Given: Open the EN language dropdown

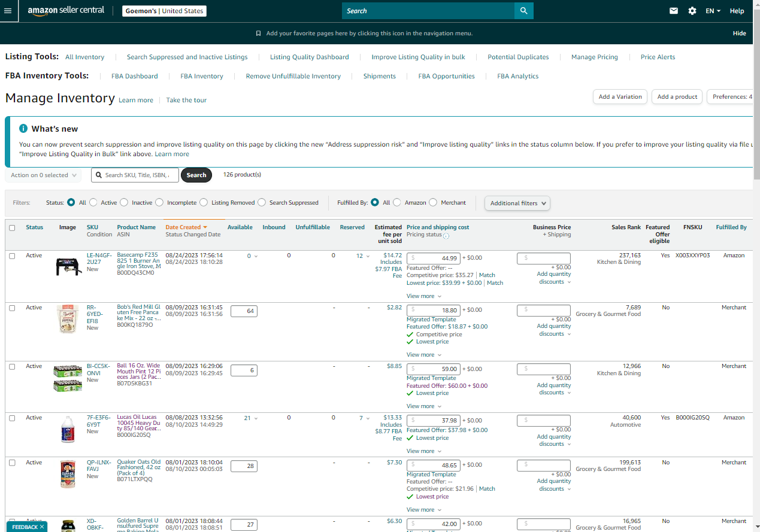Looking at the screenshot, I should [x=713, y=11].
